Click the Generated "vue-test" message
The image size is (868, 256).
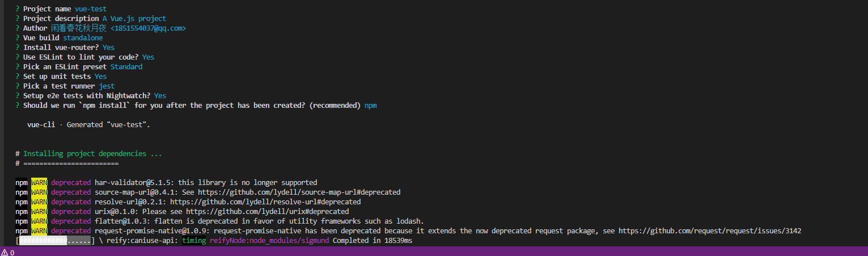(x=108, y=125)
